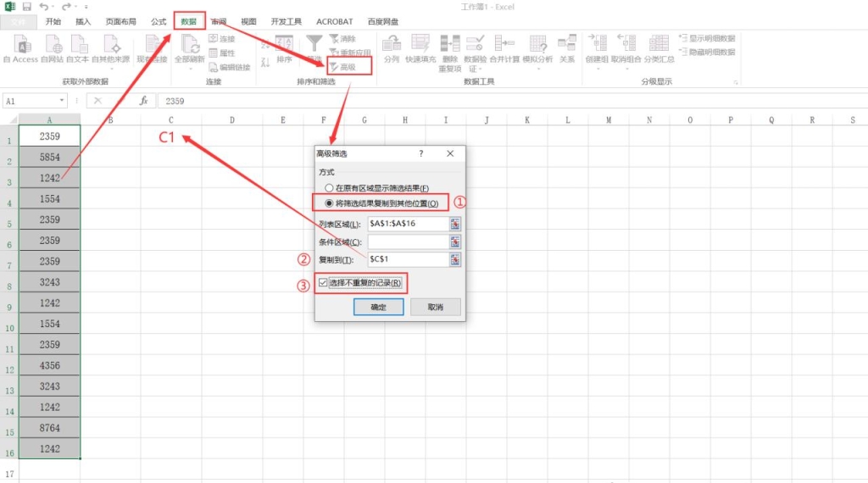The image size is (868, 483).
Task: Click 隐藏明细数据 item
Action: click(x=707, y=52)
